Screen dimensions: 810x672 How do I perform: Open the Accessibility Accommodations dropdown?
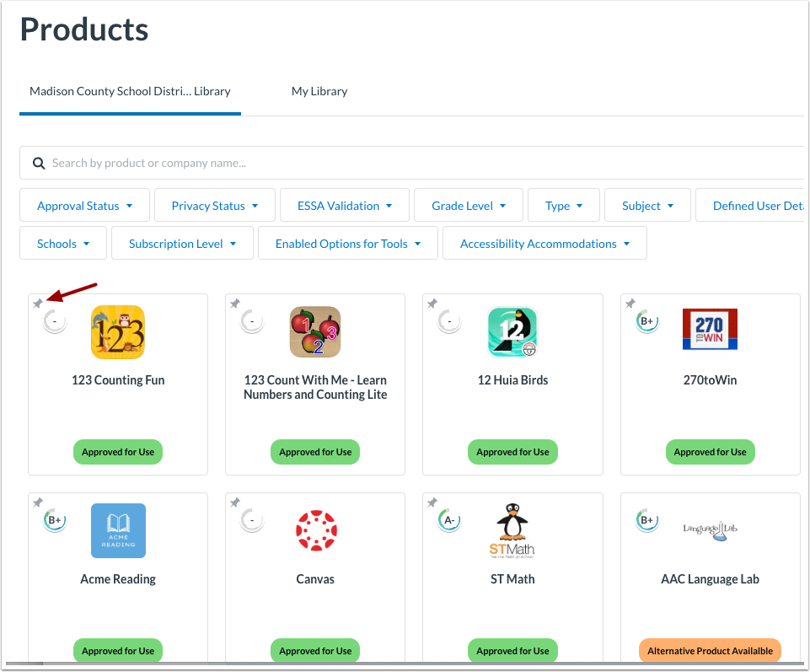(x=544, y=243)
